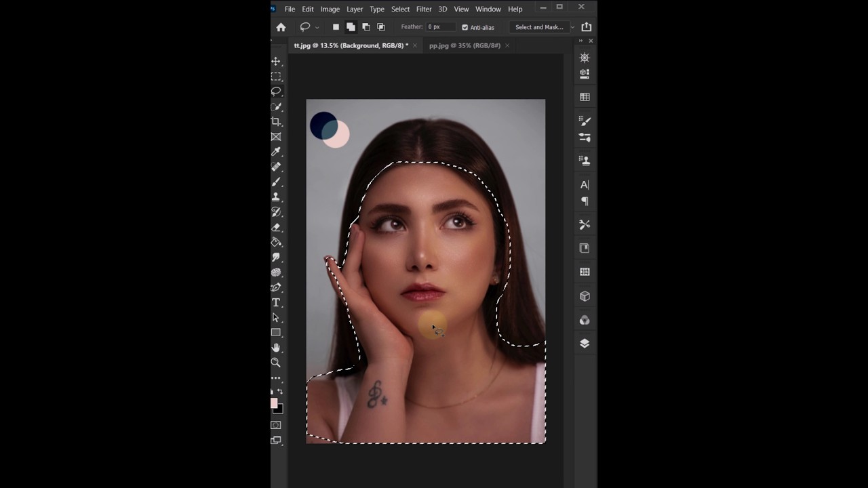Open the Swatches grid panel icon

click(585, 97)
